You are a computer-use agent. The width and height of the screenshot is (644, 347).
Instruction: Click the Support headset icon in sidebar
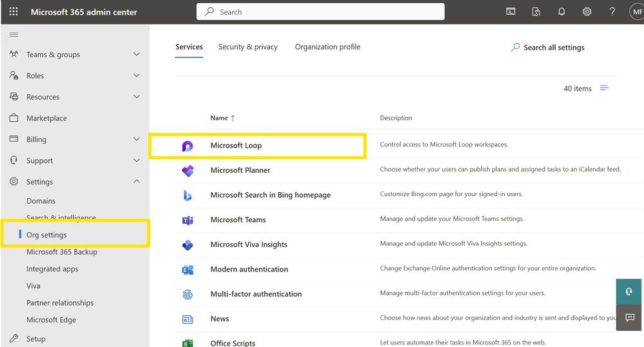point(14,160)
